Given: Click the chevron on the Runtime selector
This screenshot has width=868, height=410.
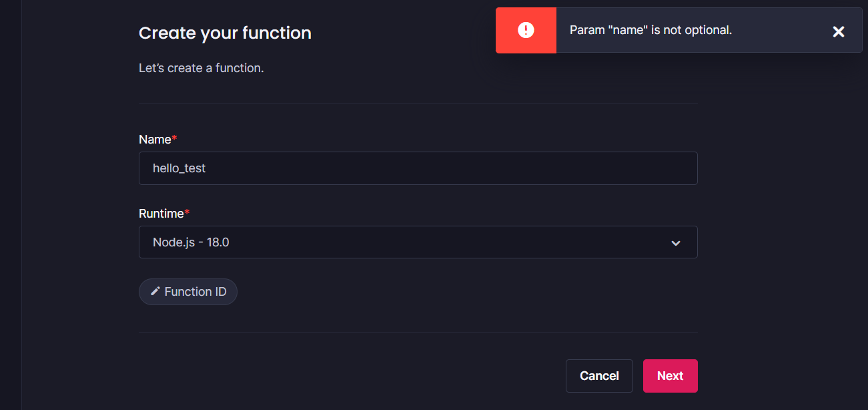Looking at the screenshot, I should 675,242.
